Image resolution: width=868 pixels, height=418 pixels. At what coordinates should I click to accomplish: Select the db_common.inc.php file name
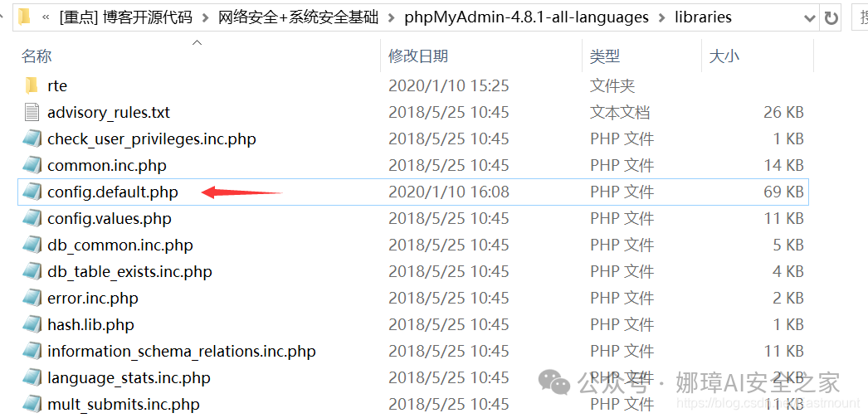(120, 245)
